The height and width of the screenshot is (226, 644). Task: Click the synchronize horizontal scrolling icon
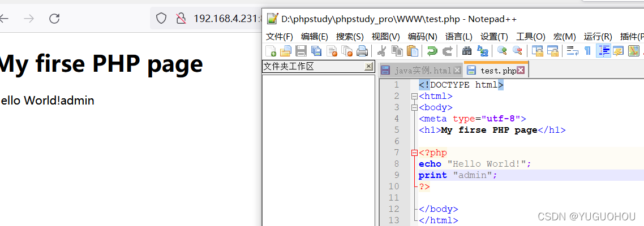(552, 51)
